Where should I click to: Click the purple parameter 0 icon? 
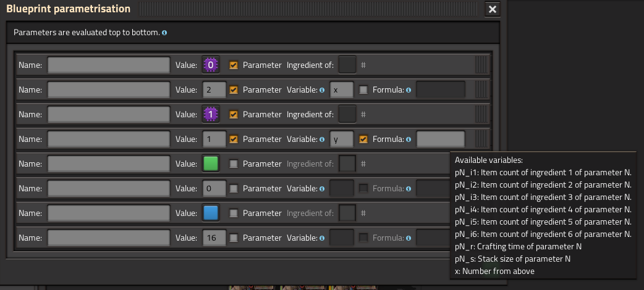211,65
